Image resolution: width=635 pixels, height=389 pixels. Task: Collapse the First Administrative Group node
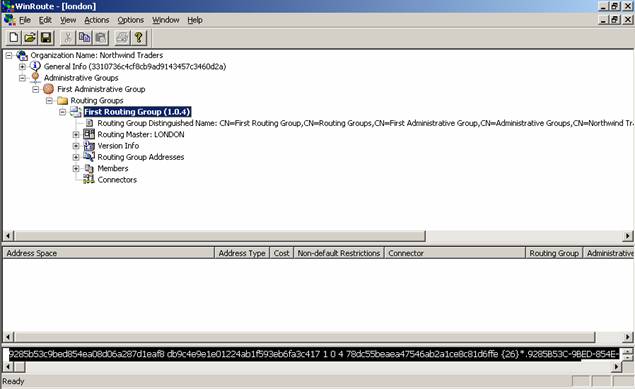pos(36,89)
